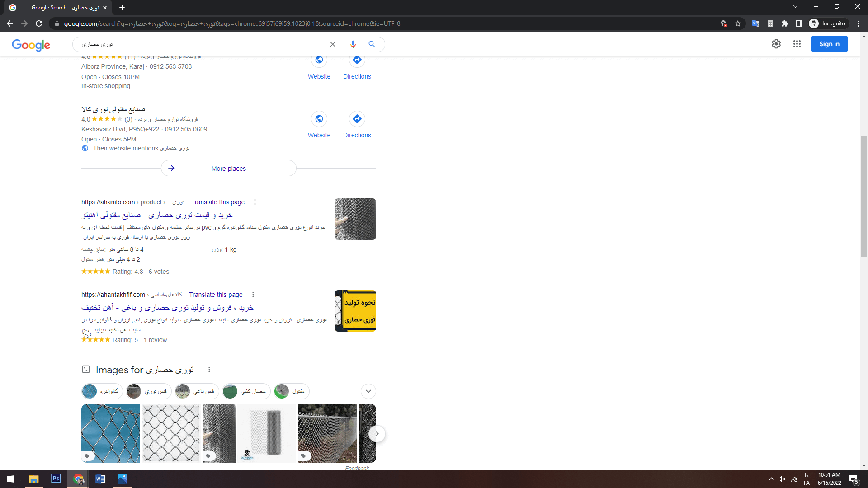The image size is (868, 488).
Task: Click Translate this page for ahantakhfif result
Action: click(216, 295)
